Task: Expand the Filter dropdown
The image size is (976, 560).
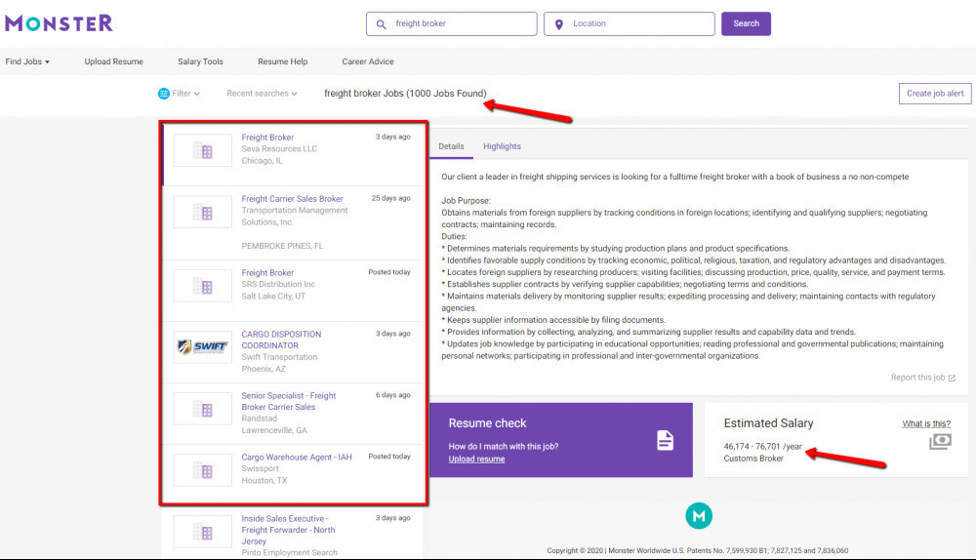Action: 185,94
